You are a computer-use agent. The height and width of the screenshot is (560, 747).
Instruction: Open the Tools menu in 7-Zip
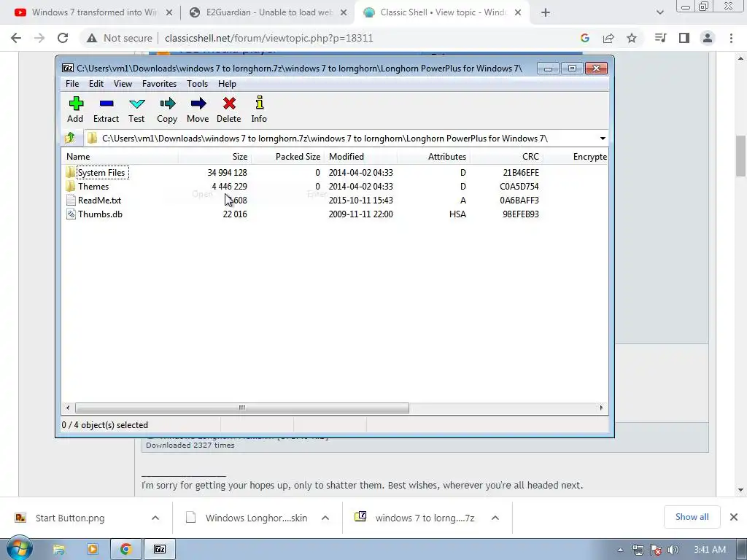click(x=197, y=84)
